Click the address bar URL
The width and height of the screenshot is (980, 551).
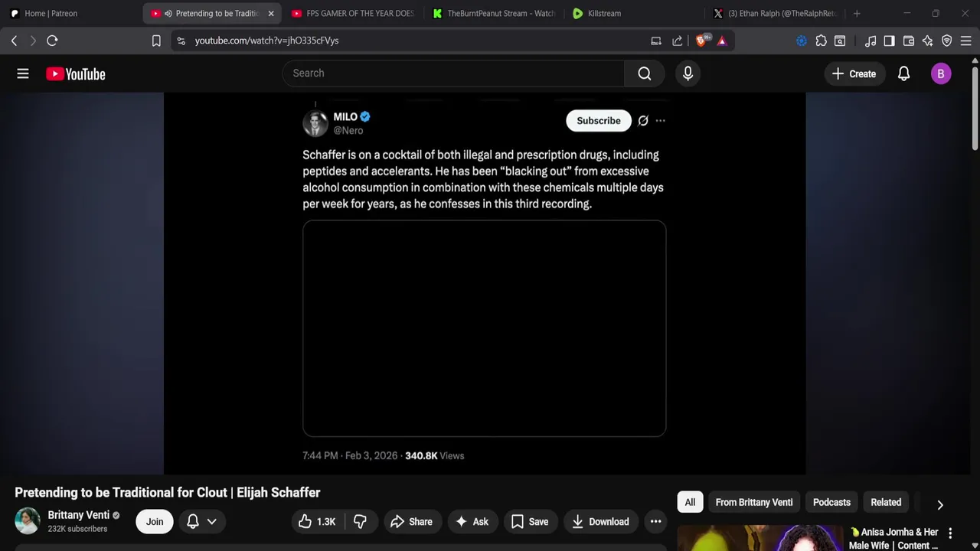point(266,41)
